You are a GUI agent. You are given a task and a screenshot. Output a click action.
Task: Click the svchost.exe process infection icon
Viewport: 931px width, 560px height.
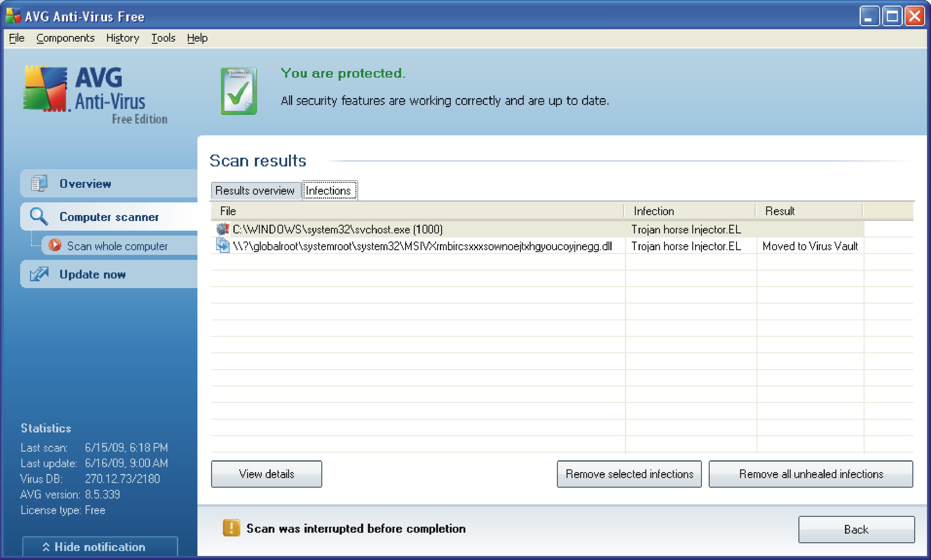pos(222,229)
